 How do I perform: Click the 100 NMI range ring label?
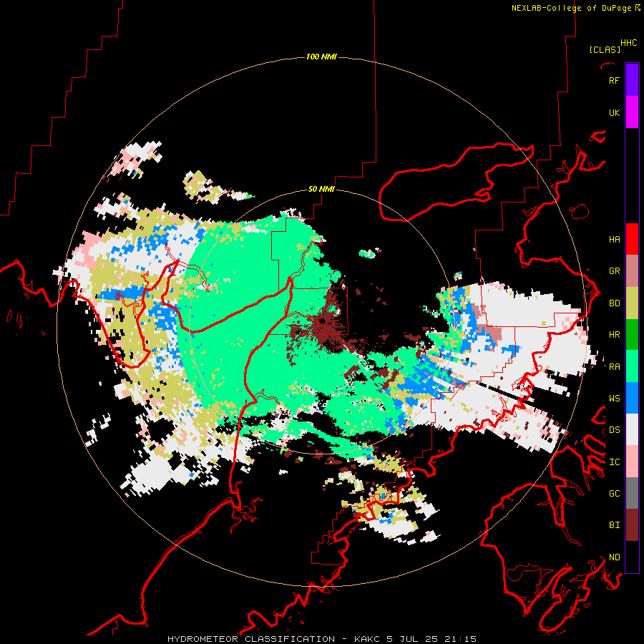[x=321, y=57]
